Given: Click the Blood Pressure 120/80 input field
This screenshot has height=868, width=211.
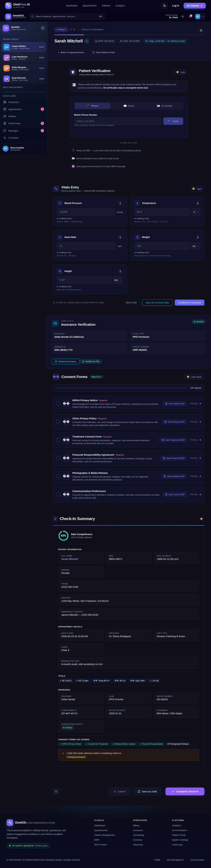Looking at the screenshot, I should tap(86, 212).
